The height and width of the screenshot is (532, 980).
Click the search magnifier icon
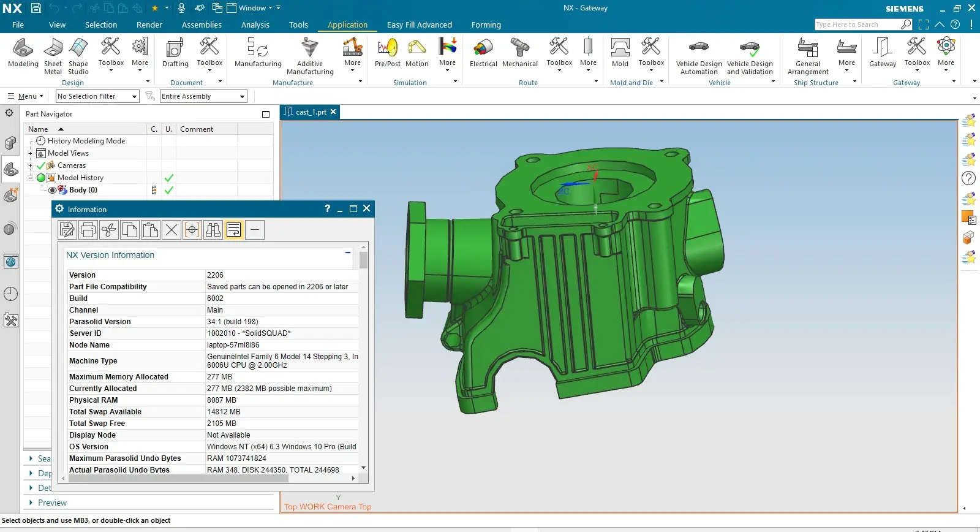[x=906, y=25]
